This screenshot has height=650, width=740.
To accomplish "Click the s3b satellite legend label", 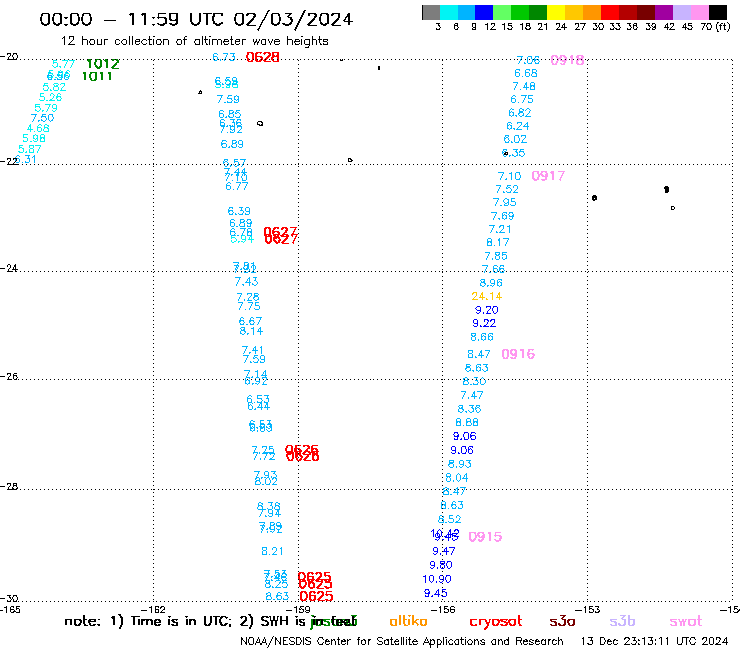I will [x=622, y=621].
